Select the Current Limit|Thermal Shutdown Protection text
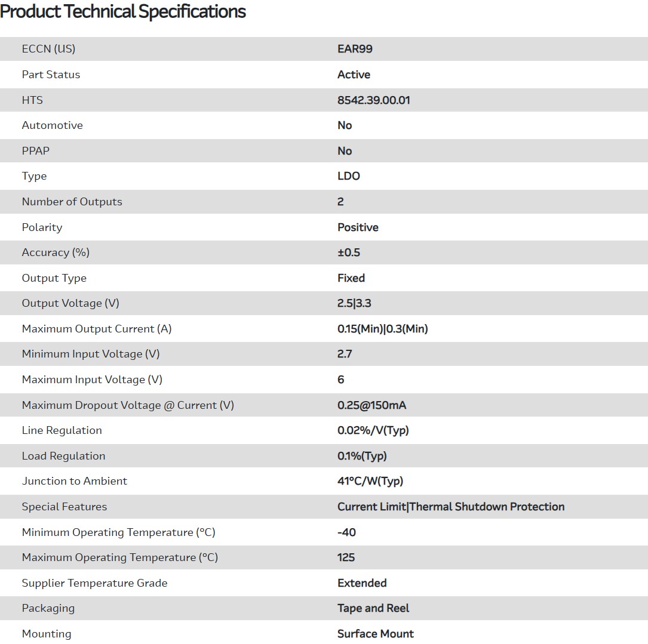Viewport: 648px width, 644px height. pos(451,507)
